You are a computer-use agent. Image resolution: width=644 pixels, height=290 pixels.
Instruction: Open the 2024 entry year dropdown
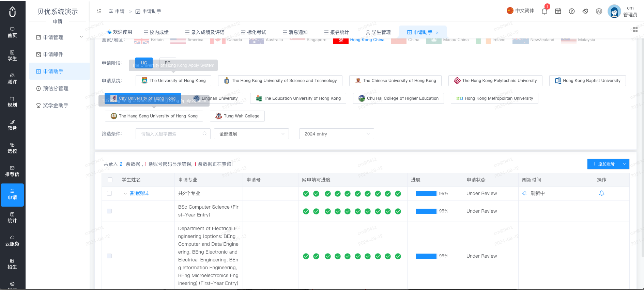[x=337, y=134]
